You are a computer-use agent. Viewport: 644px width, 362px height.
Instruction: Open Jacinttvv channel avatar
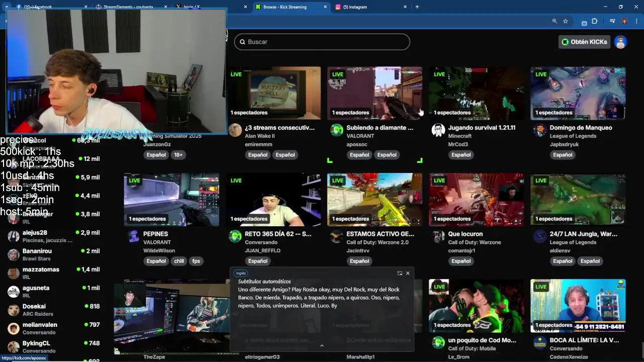pos(337,236)
